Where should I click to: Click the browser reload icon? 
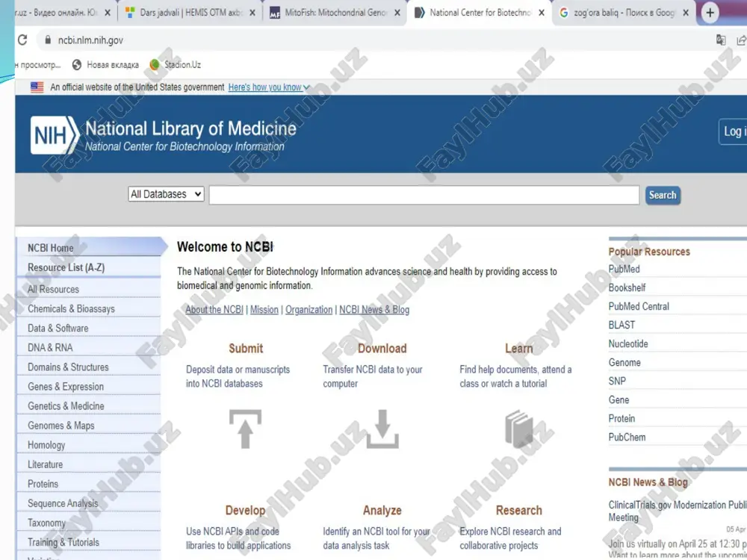coord(22,40)
